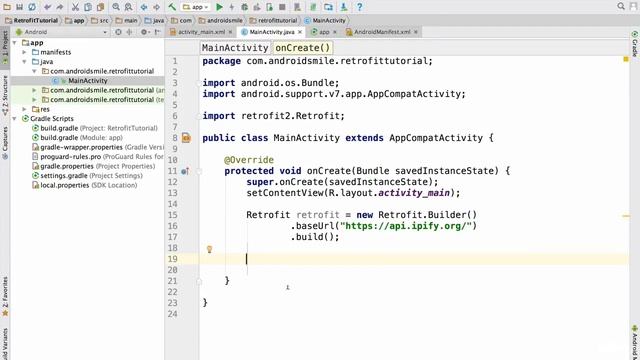Screen dimensions: 640x360
Task: Switch to the AndroidManifest.xml tab
Action: pyautogui.click(x=382, y=32)
